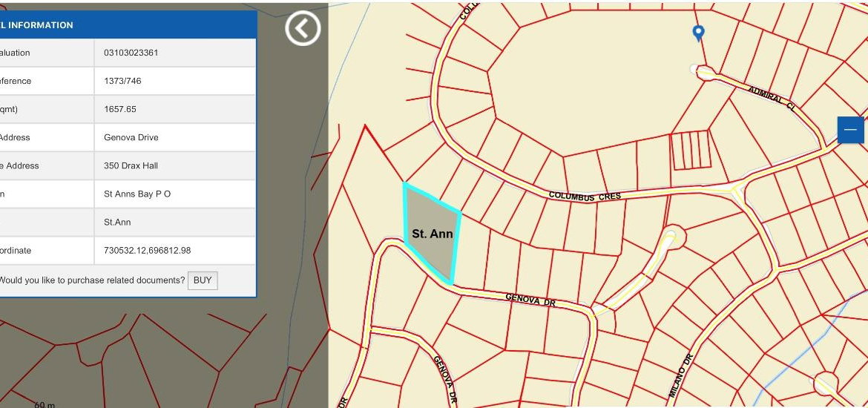
Task: Click the reference value 1373/746
Action: [123, 81]
